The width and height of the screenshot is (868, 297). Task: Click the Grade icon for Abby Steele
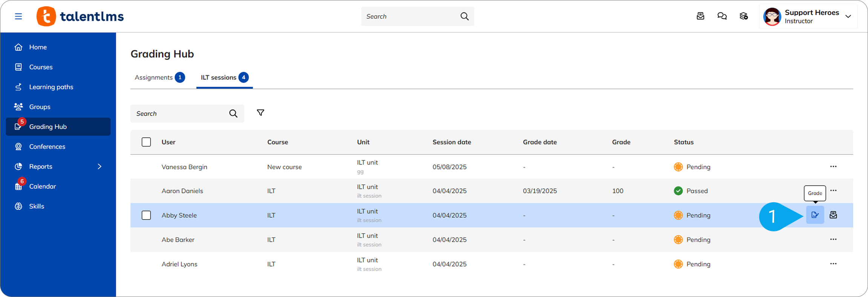tap(815, 215)
